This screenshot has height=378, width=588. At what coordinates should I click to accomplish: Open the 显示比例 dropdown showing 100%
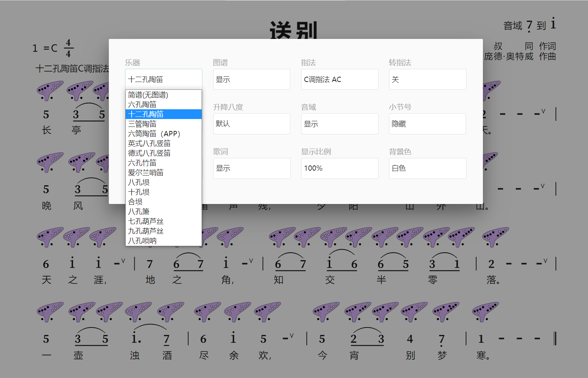tap(340, 168)
